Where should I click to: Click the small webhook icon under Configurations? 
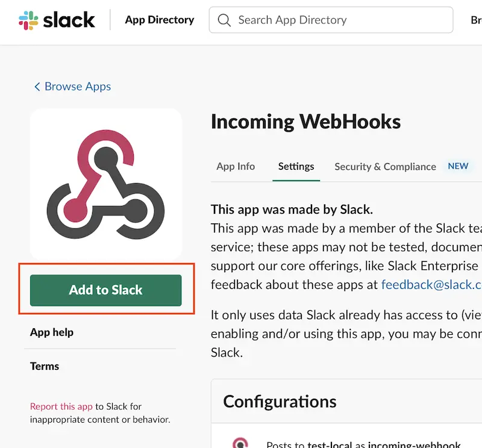[241, 444]
